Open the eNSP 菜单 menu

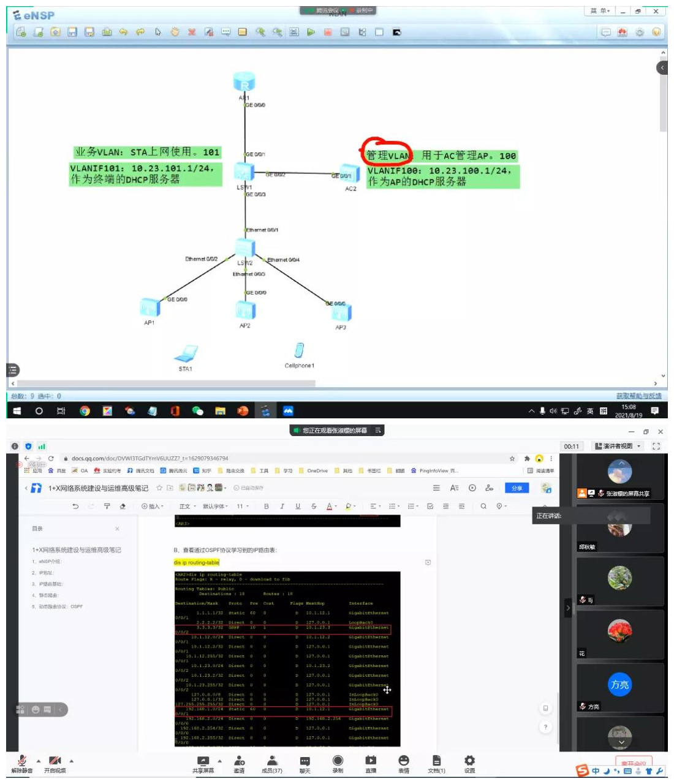click(600, 11)
